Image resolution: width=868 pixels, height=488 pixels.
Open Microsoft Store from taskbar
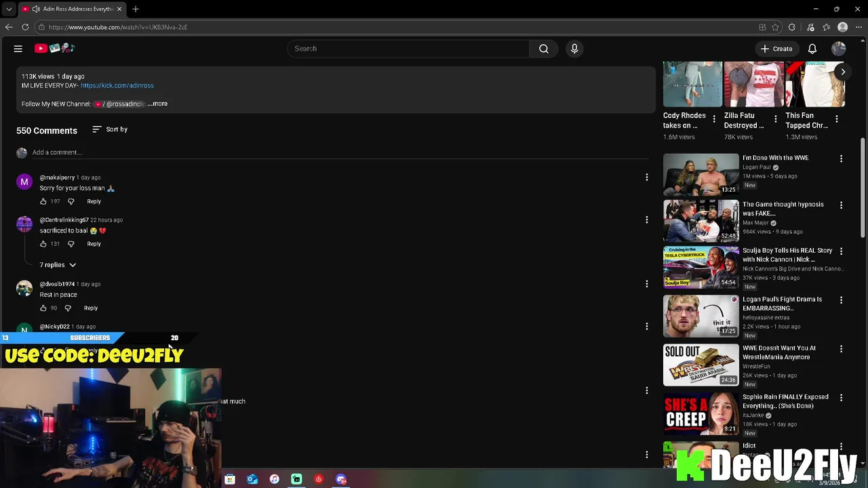[x=230, y=479]
